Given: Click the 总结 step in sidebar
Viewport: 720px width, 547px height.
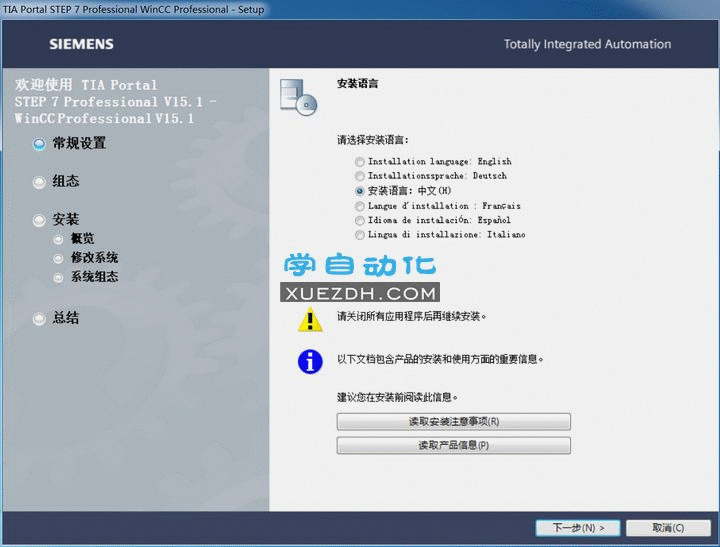Looking at the screenshot, I should pos(56,318).
